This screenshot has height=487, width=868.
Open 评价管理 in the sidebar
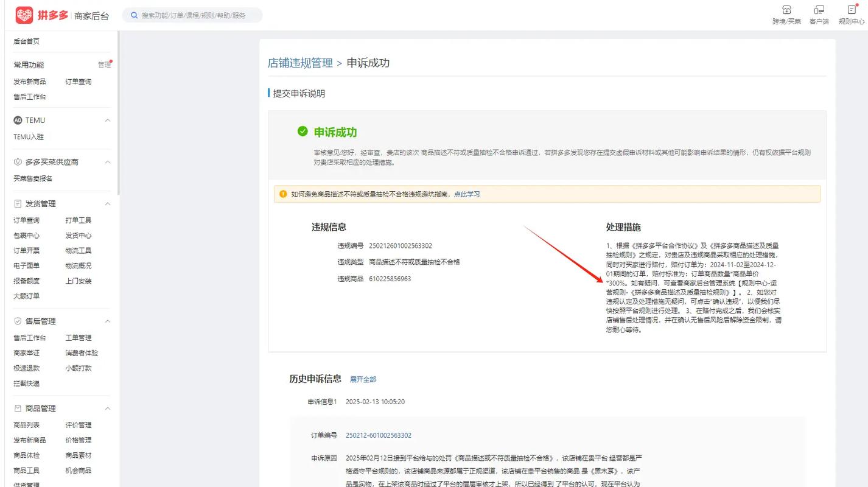click(79, 425)
